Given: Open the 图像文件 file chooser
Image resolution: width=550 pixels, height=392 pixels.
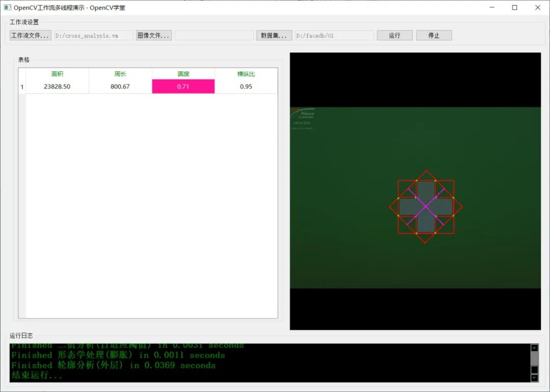Looking at the screenshot, I should (154, 35).
